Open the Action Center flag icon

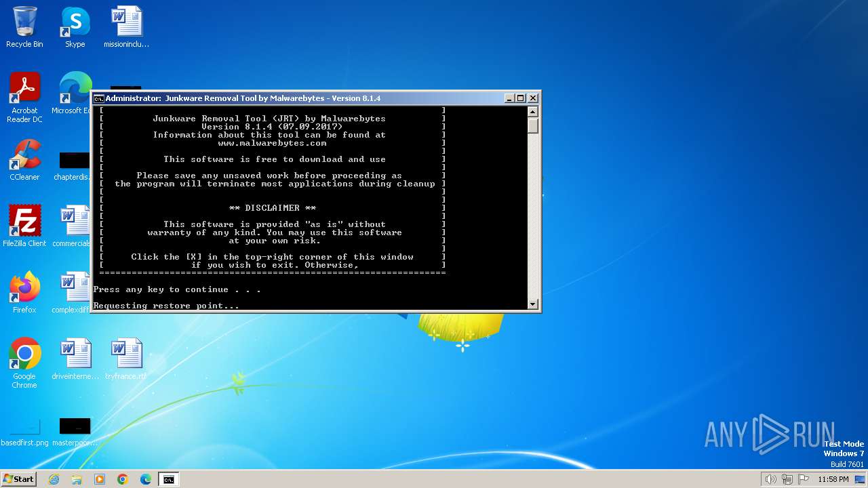pos(804,479)
